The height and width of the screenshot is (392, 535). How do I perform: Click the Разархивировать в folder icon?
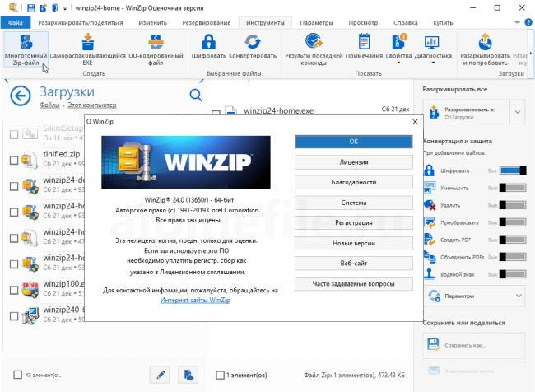(434, 112)
